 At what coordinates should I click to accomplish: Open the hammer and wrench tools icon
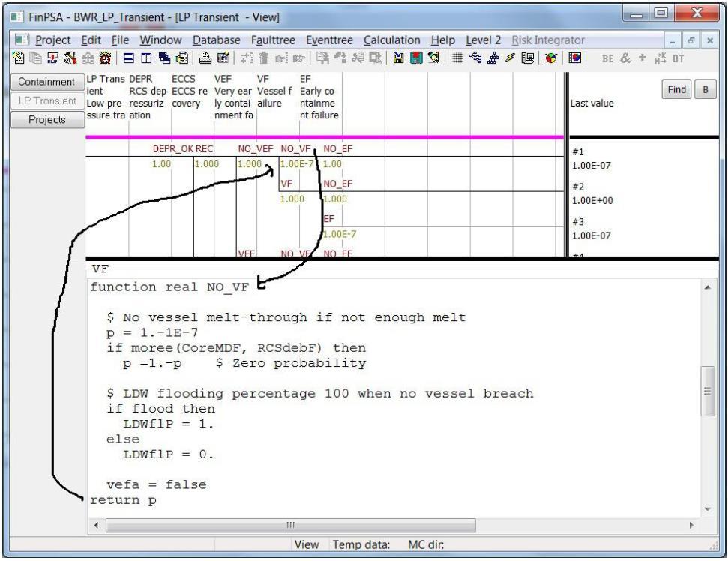tap(70, 58)
